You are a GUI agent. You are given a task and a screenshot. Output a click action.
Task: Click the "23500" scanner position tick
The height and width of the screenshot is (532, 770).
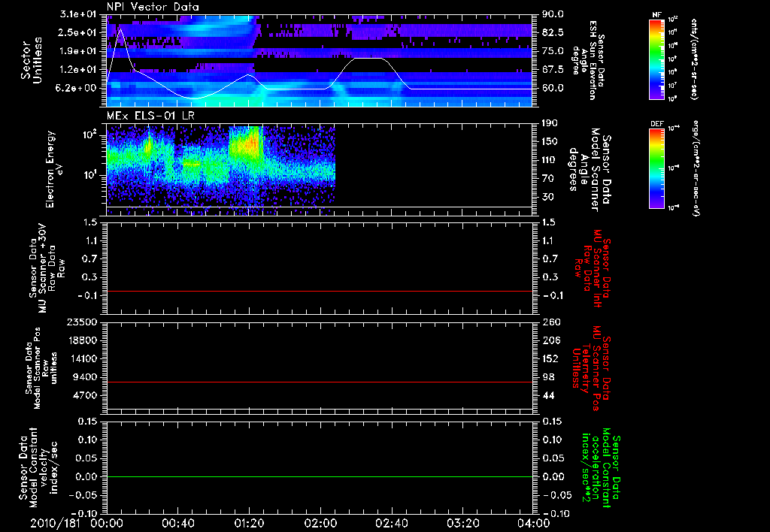pos(81,322)
